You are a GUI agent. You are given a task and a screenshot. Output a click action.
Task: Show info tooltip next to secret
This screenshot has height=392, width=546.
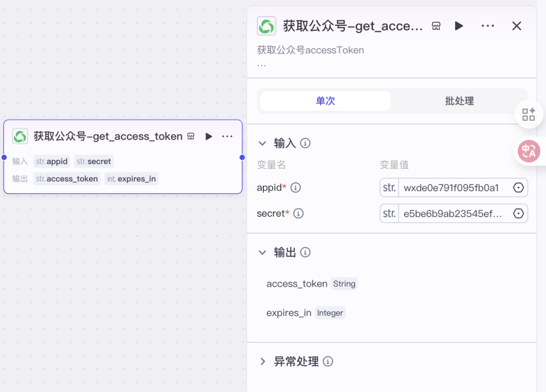[x=299, y=213]
